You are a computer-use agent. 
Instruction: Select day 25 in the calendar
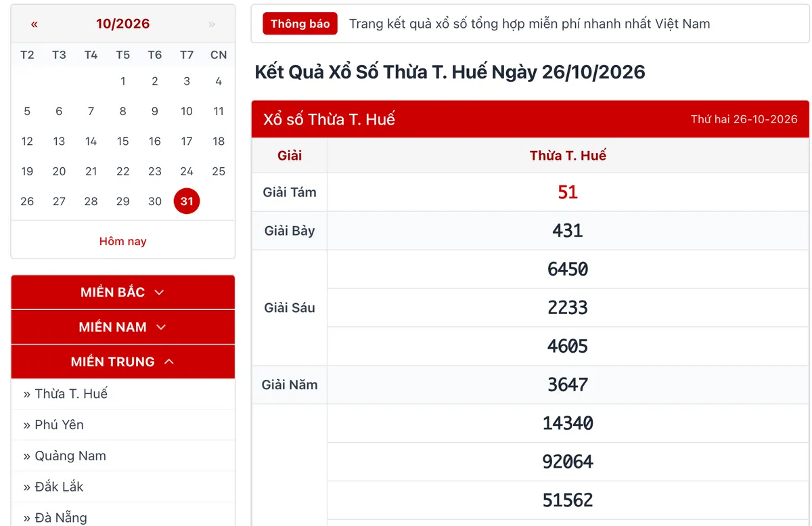[x=219, y=171]
